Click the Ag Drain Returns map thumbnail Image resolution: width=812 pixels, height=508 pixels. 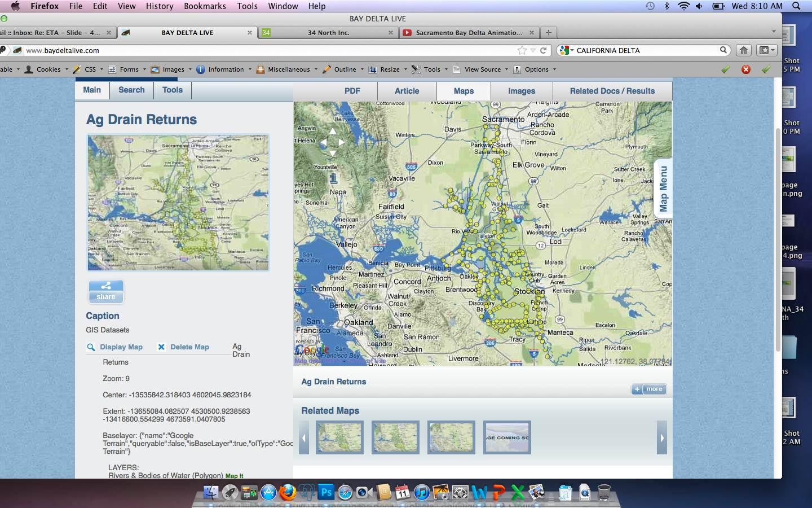tap(178, 203)
